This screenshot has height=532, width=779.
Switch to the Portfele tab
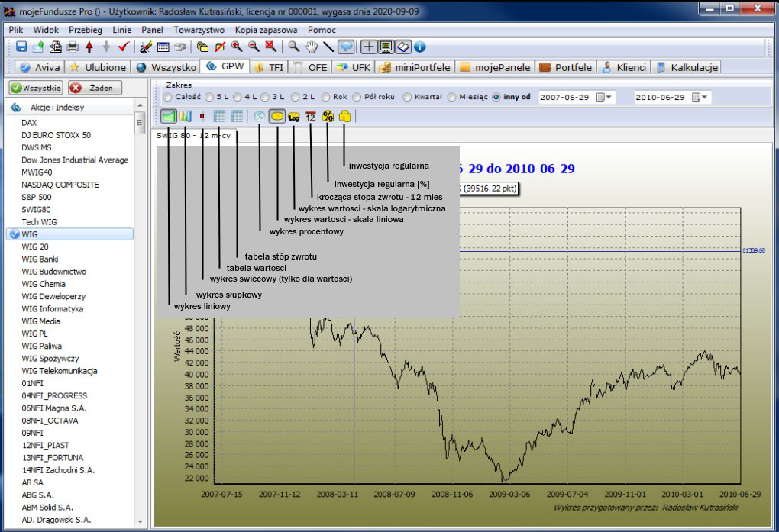coord(566,67)
